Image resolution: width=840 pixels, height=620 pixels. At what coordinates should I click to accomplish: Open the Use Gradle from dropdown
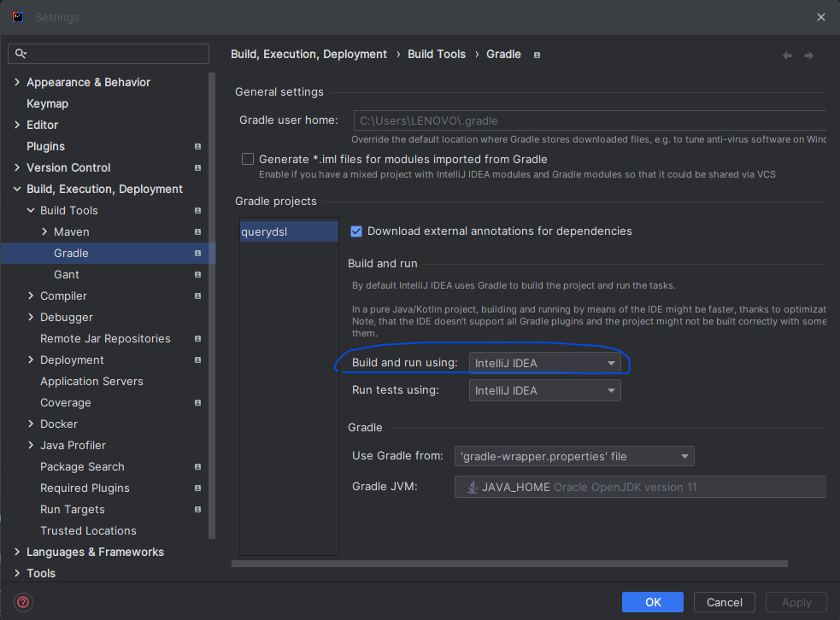tap(574, 456)
